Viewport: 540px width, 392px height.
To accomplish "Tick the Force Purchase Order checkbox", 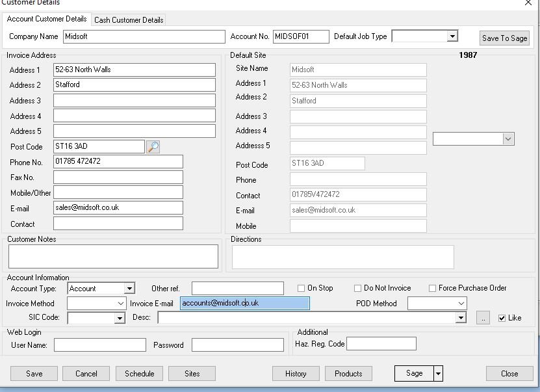I will [432, 288].
